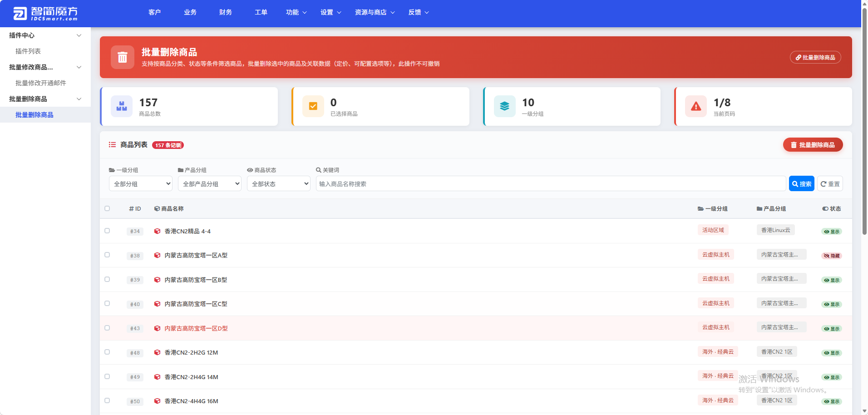868x415 pixels.
Task: Check the box for product #48
Action: [x=107, y=352]
